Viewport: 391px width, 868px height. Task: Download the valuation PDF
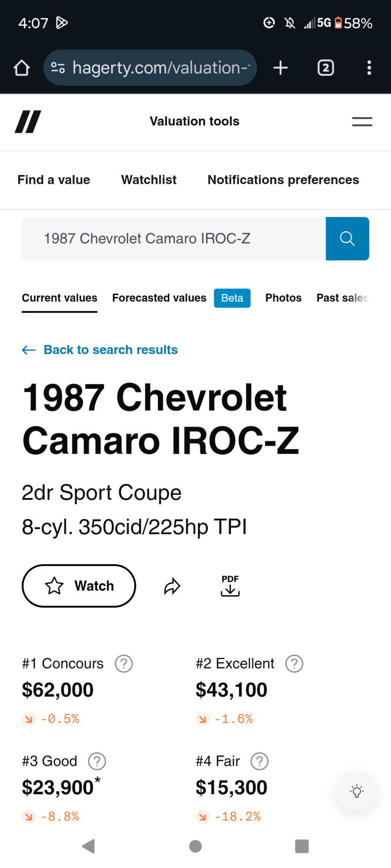pos(230,586)
